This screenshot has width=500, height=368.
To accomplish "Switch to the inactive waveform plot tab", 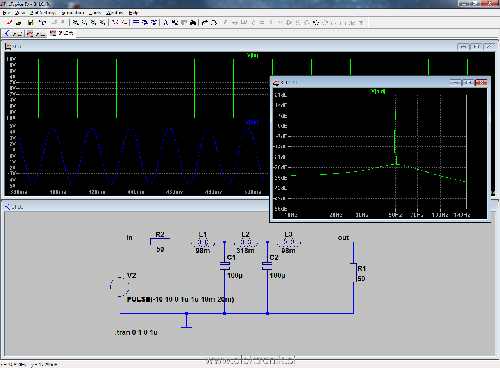I will [36, 33].
